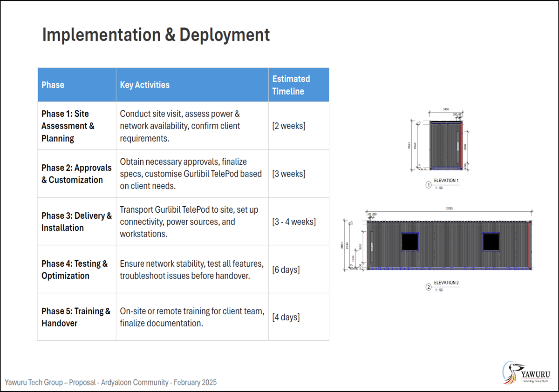559x392 pixels.
Task: Click the Yawuru Tech Group proposal footer text
Action: [111, 382]
